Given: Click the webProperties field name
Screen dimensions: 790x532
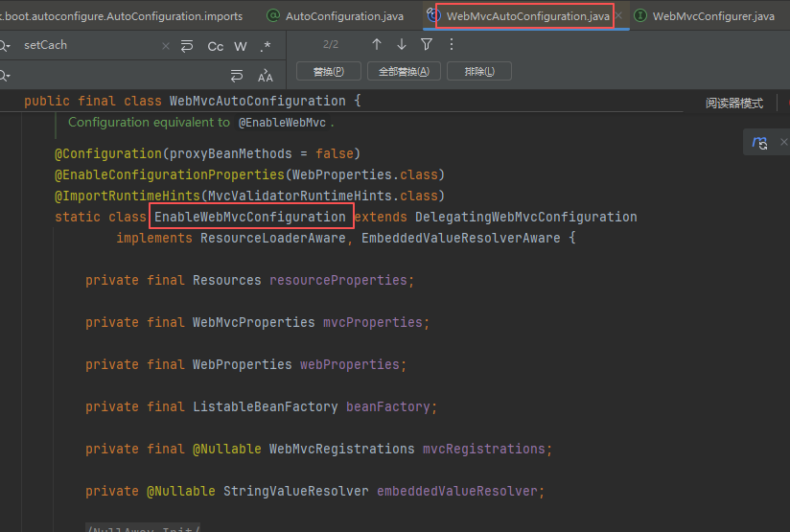Looking at the screenshot, I should (350, 365).
